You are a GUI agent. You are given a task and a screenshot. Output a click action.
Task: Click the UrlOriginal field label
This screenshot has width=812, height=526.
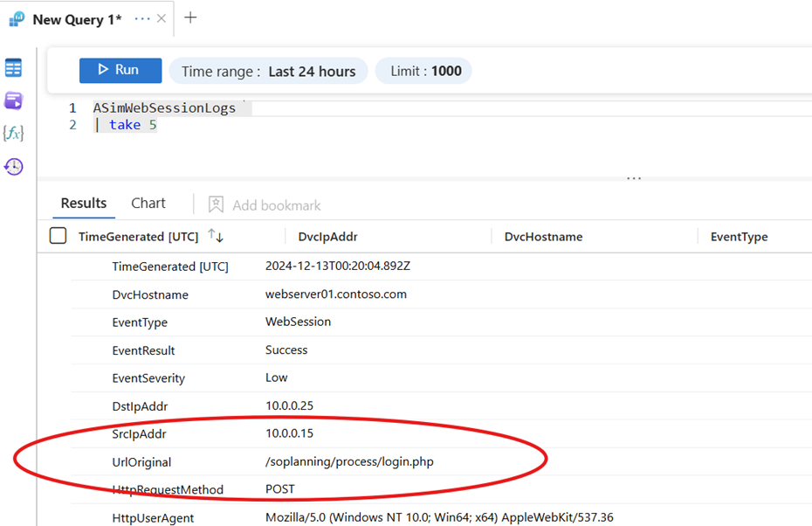(141, 462)
